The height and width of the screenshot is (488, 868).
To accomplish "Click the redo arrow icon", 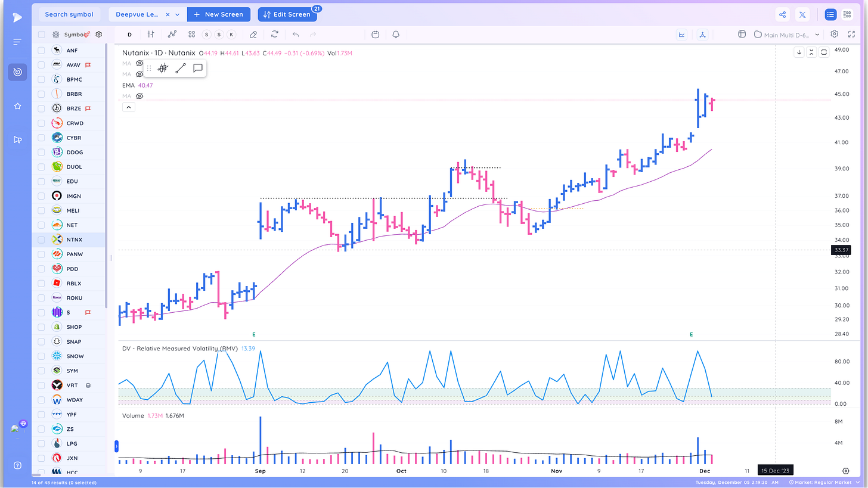I will coord(313,35).
